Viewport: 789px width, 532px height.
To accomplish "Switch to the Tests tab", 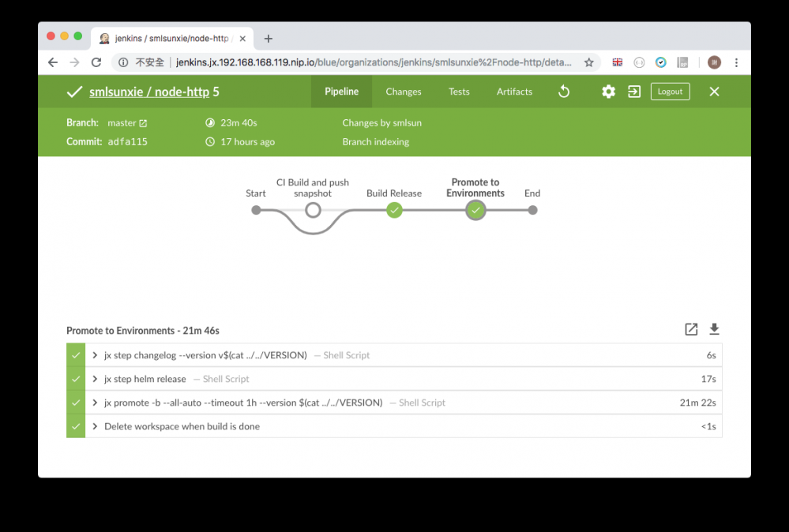I will [x=459, y=92].
